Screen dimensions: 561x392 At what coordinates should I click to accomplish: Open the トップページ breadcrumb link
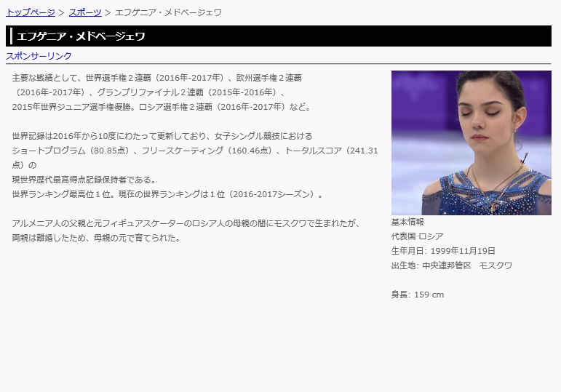click(x=30, y=12)
